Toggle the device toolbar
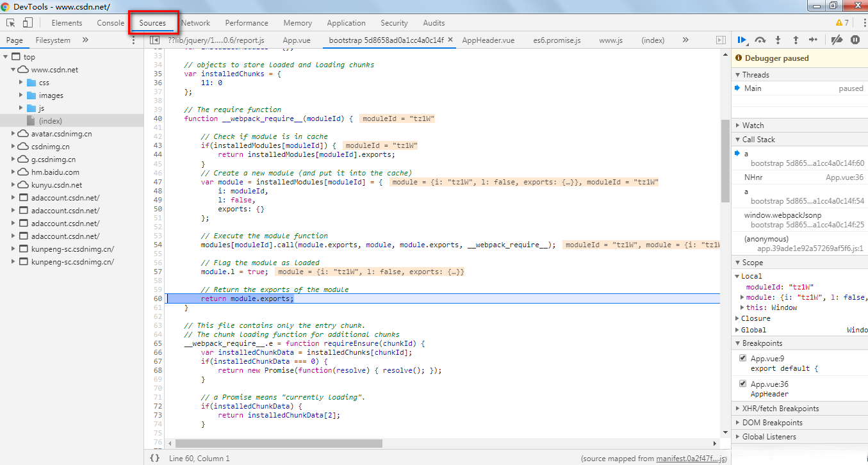This screenshot has width=868, height=465. (x=28, y=23)
